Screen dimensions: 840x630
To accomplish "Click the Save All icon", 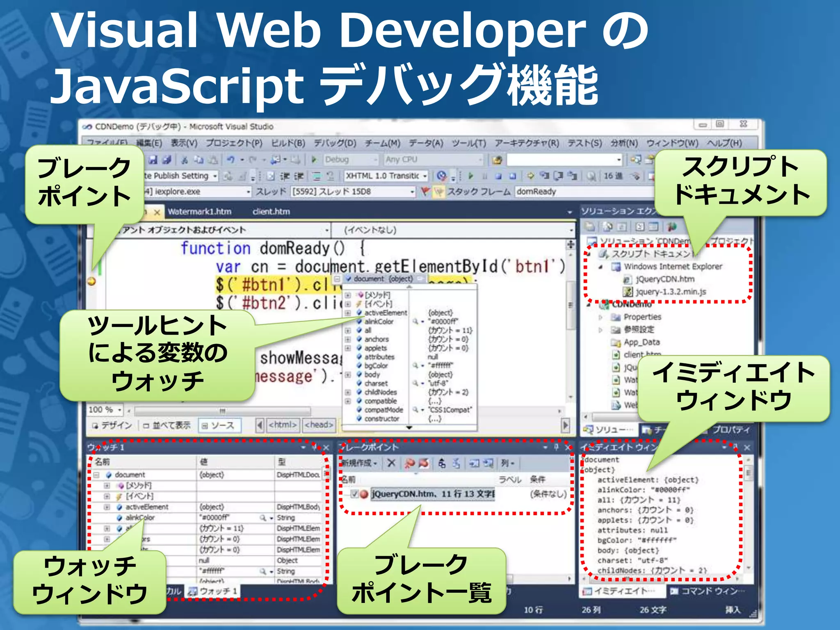I will coord(167,160).
